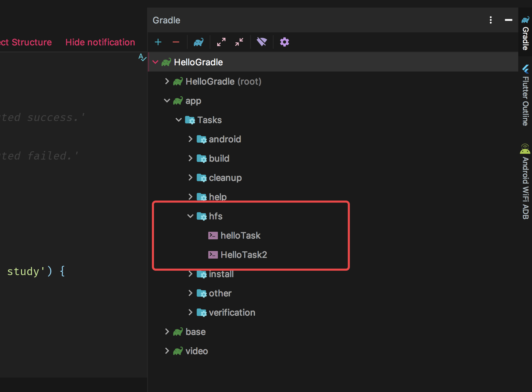Select the HelloTask2 task
This screenshot has width=532, height=392.
click(x=244, y=255)
